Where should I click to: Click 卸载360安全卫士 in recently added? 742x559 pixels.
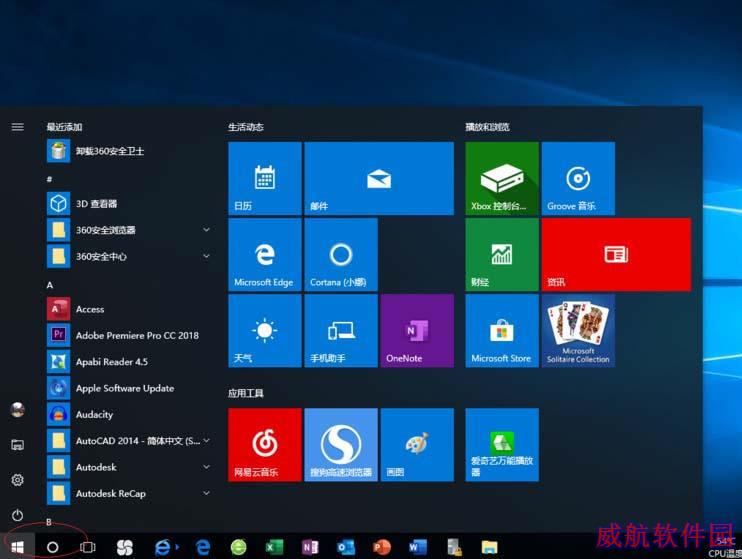(x=129, y=151)
